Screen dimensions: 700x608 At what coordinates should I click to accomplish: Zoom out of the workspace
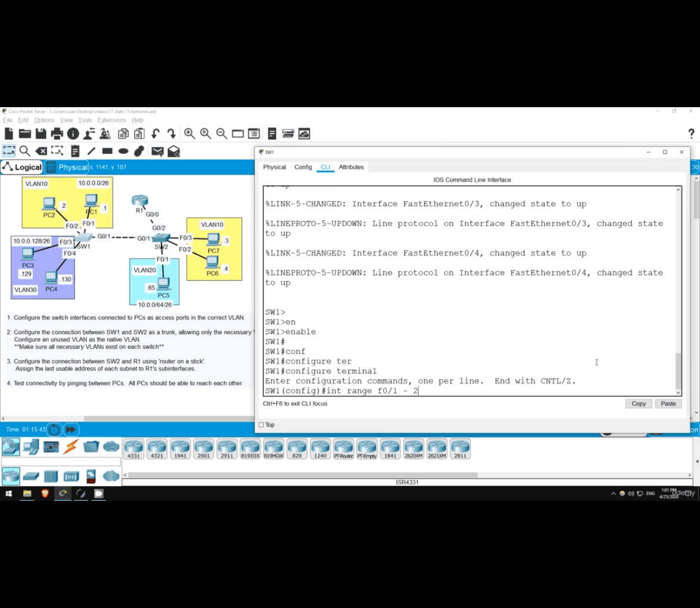(x=221, y=133)
